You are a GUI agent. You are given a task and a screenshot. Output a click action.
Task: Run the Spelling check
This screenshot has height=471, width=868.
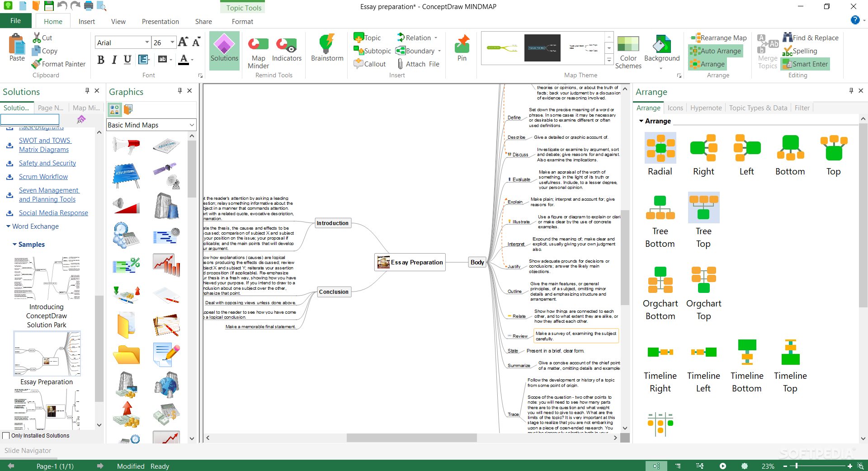pyautogui.click(x=800, y=51)
